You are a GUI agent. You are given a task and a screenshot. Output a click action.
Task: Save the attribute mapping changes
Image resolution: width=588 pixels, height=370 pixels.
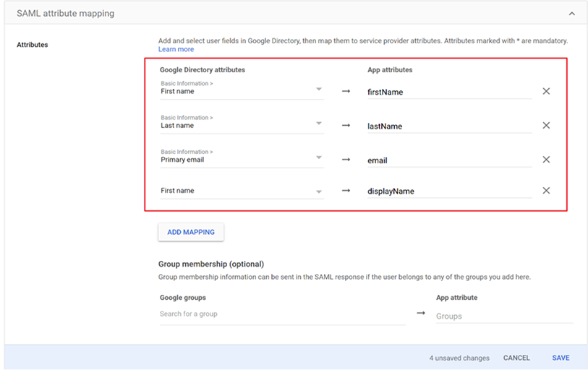(561, 358)
